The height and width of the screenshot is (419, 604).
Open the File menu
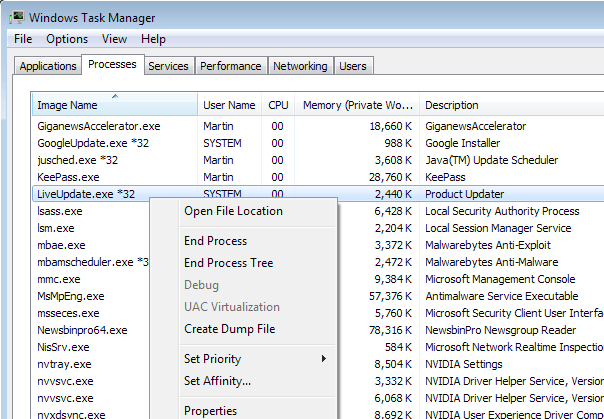click(x=23, y=39)
